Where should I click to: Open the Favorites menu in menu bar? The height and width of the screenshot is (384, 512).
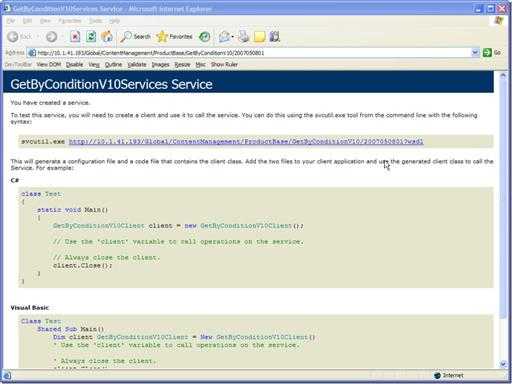70,21
